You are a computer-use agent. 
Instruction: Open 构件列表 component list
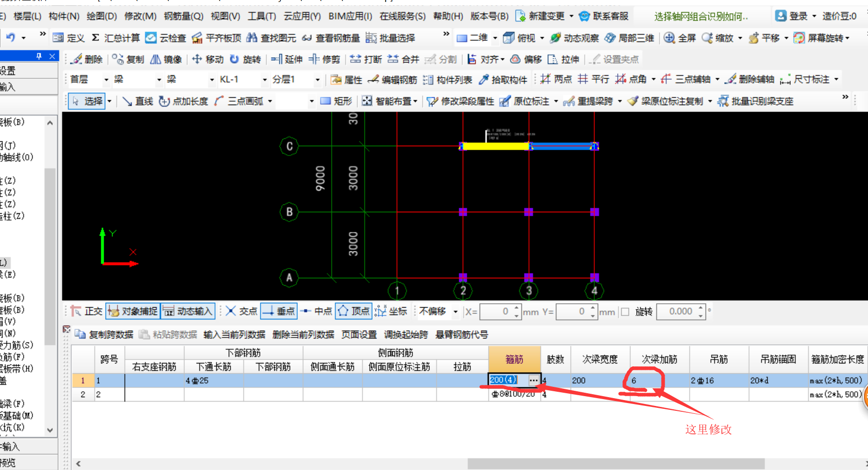pos(447,80)
